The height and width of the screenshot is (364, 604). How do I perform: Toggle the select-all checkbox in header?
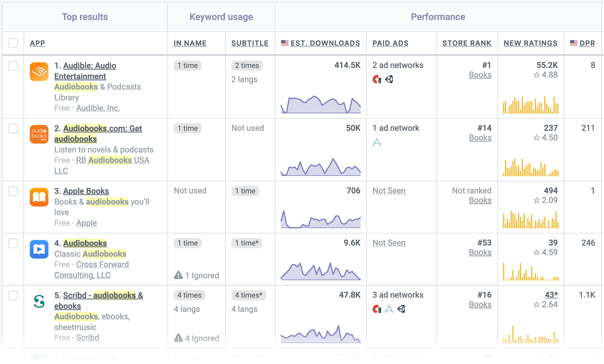tap(13, 43)
